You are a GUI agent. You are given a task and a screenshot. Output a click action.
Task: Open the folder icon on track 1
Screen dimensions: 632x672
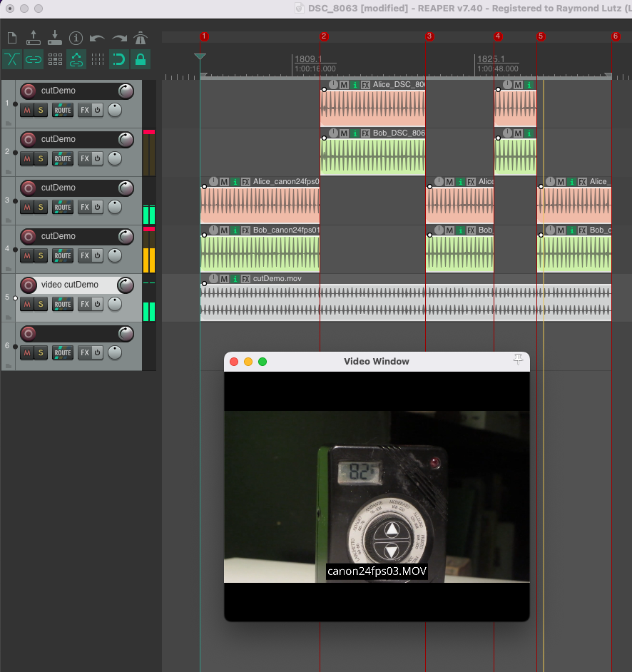point(9,123)
